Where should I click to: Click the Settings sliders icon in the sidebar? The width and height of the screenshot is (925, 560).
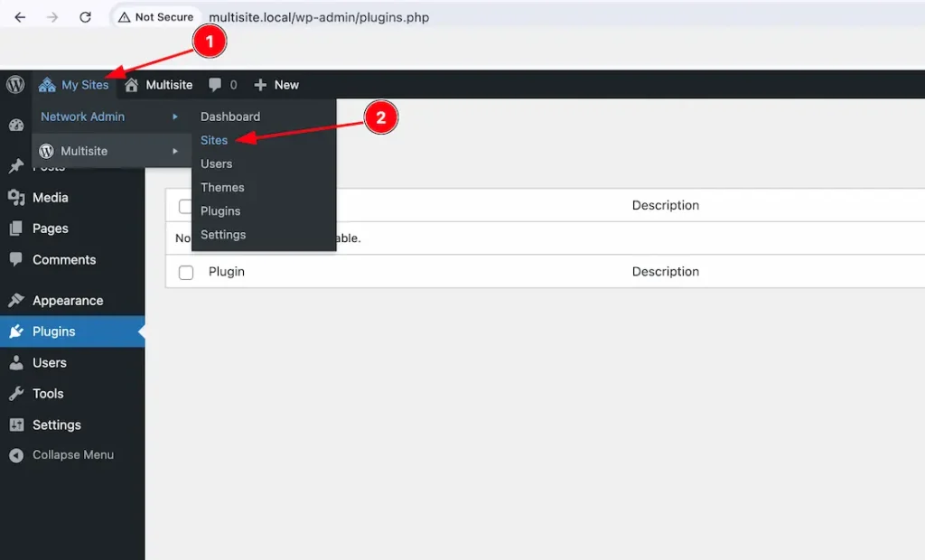18,425
